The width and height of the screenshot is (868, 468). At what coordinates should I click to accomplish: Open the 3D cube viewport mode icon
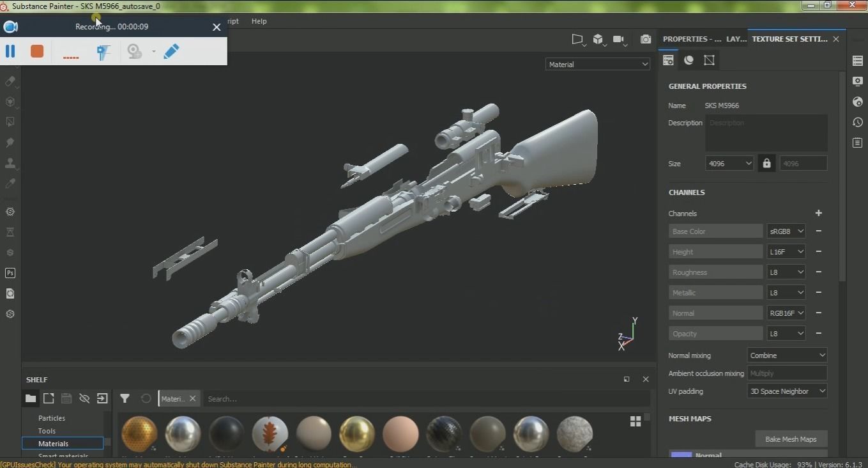(598, 40)
